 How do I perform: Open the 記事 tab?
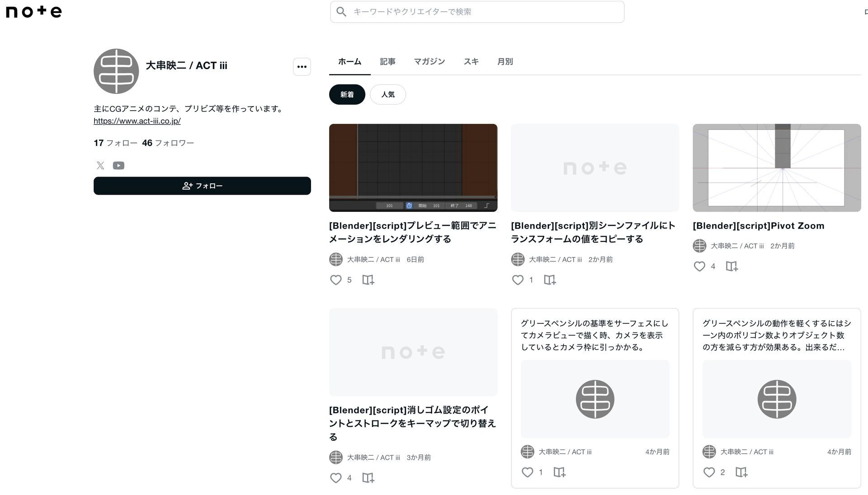[x=387, y=61]
